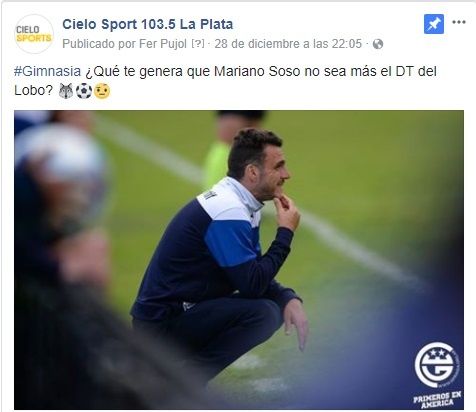
Task: Click the 'Primeros en América' caption on photo
Action: tap(437, 400)
